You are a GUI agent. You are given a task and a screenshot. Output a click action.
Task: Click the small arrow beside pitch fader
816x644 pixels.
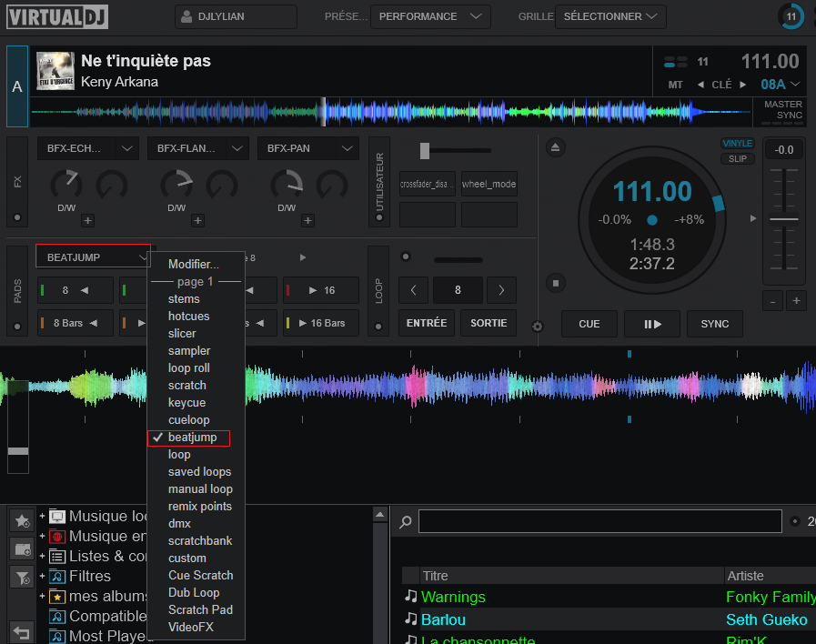tap(752, 218)
